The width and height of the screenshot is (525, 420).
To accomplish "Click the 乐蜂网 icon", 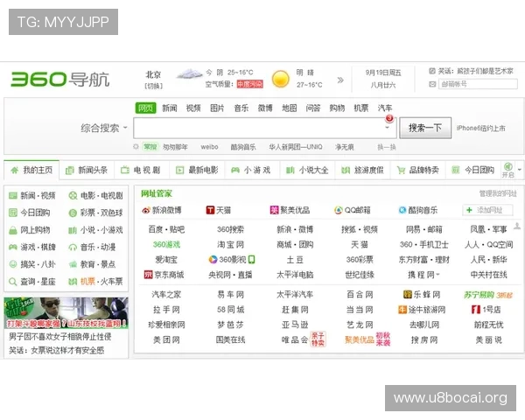I will pos(408,295).
